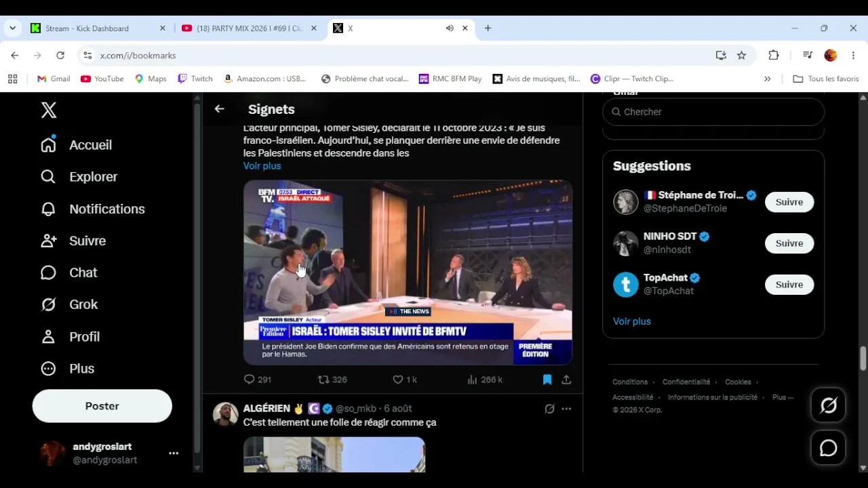Repost the post with 326 reposts
This screenshot has height=488, width=868.
332,380
